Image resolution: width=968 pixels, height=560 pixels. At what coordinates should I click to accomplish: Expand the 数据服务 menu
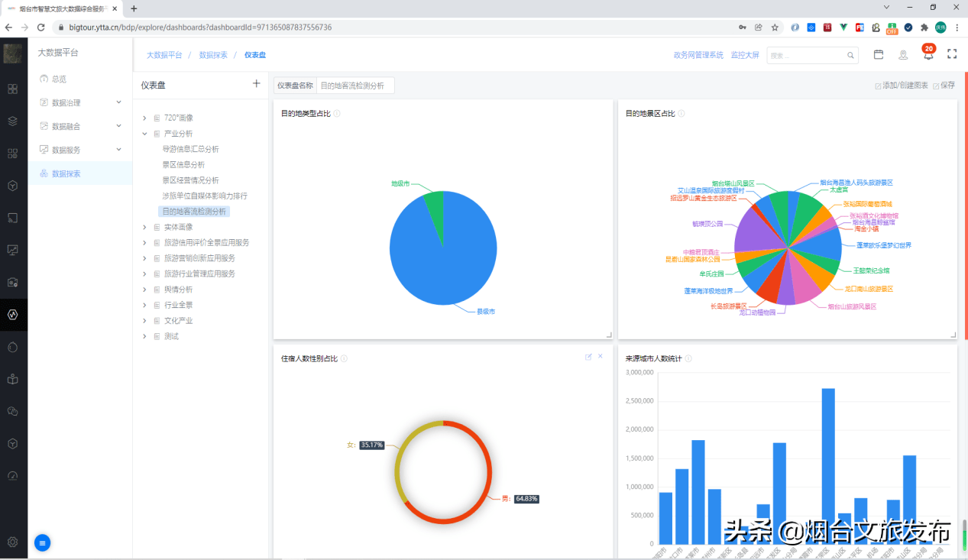coord(118,150)
